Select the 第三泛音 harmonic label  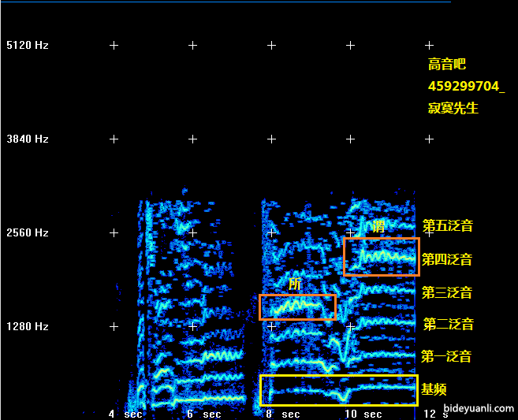tap(446, 293)
